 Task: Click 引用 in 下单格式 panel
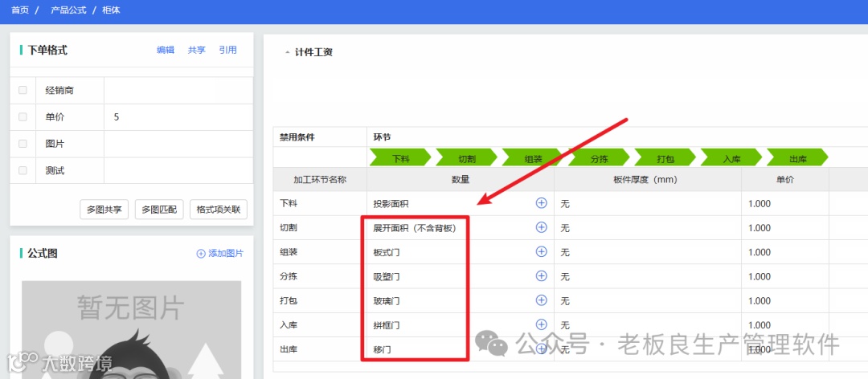[227, 50]
